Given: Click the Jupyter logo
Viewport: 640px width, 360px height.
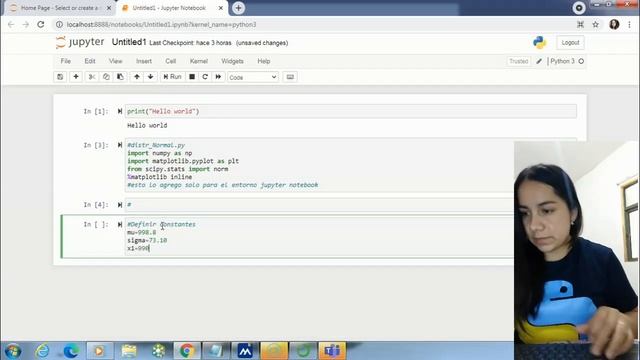Looking at the screenshot, I should [80, 42].
